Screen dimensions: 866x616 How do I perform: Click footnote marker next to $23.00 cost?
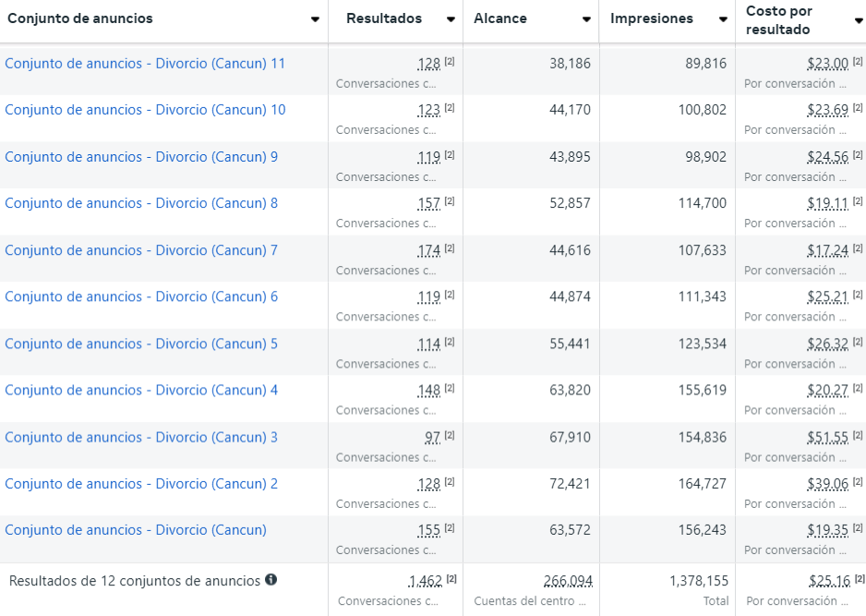coord(858,61)
